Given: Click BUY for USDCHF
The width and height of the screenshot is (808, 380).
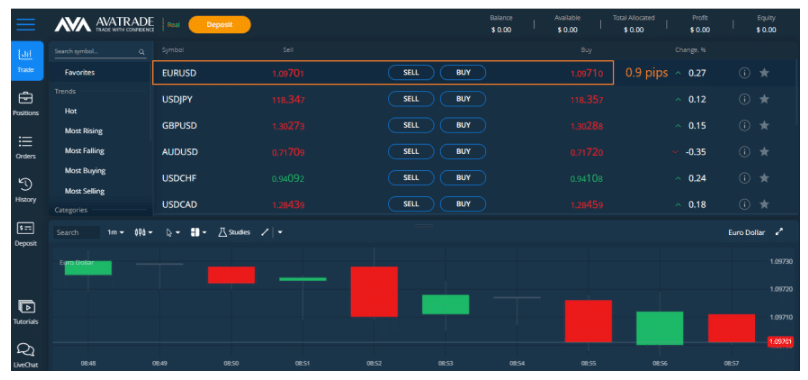Looking at the screenshot, I should tap(463, 178).
